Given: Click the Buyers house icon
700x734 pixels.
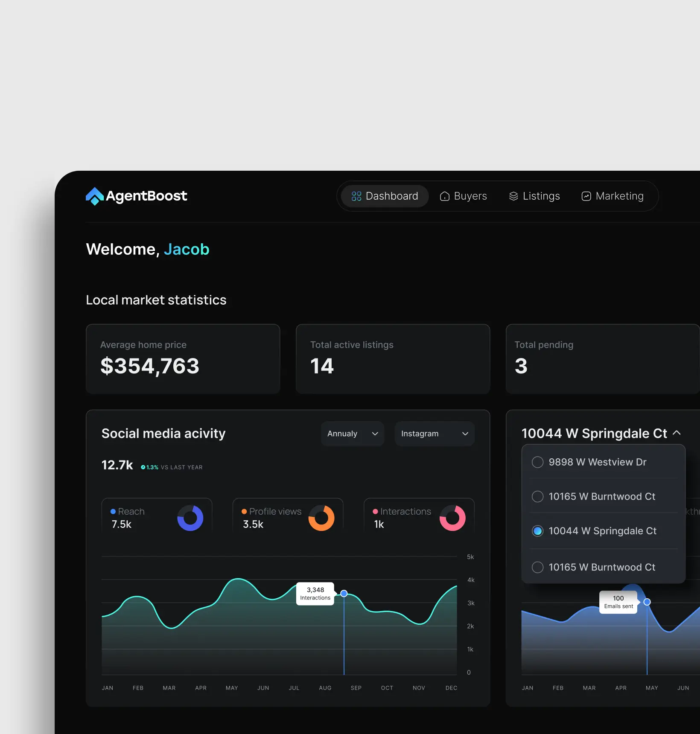Looking at the screenshot, I should tap(445, 196).
